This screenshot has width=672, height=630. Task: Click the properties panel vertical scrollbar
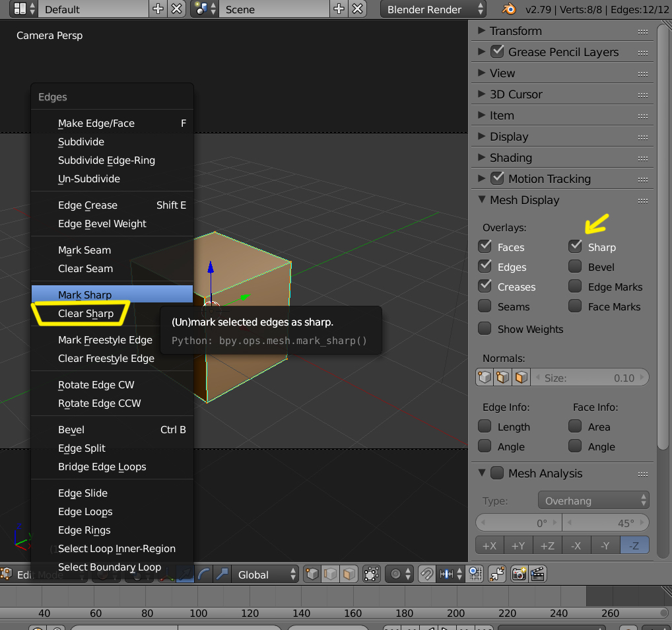[x=663, y=236]
